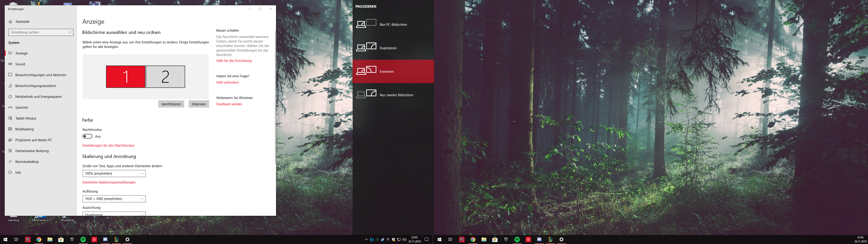
Task: Open Sound settings in sidebar
Action: click(x=20, y=64)
